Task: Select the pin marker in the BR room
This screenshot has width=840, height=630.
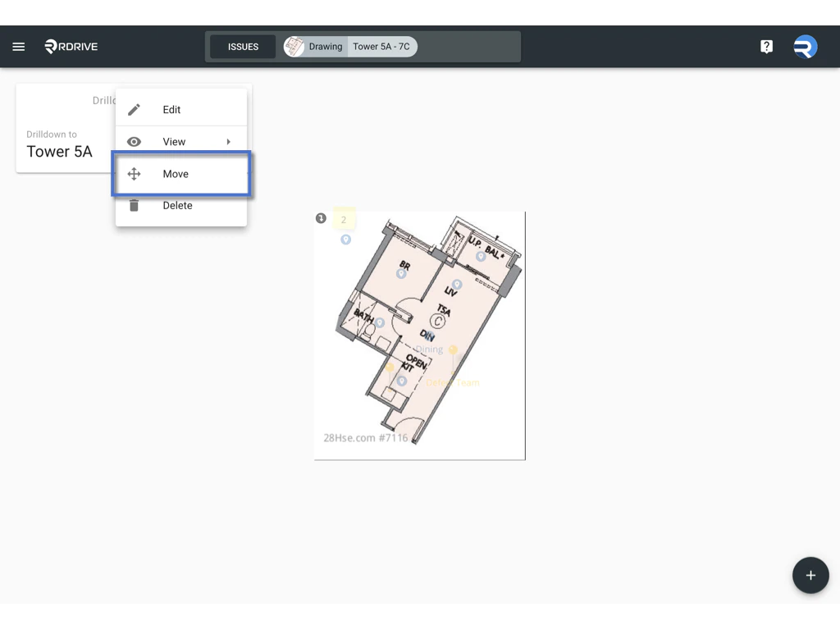Action: (x=401, y=273)
